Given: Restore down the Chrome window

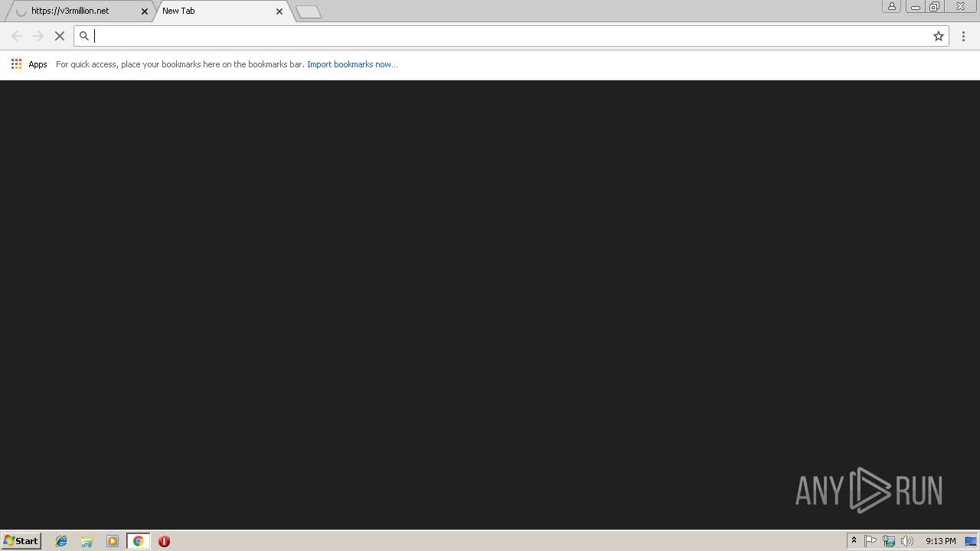Looking at the screenshot, I should tap(935, 6).
